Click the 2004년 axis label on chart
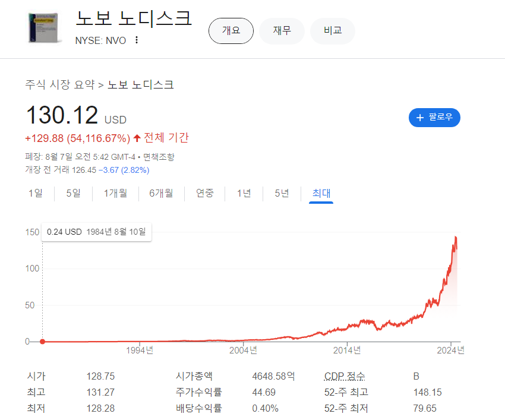This screenshot has width=505, height=420. (x=243, y=350)
